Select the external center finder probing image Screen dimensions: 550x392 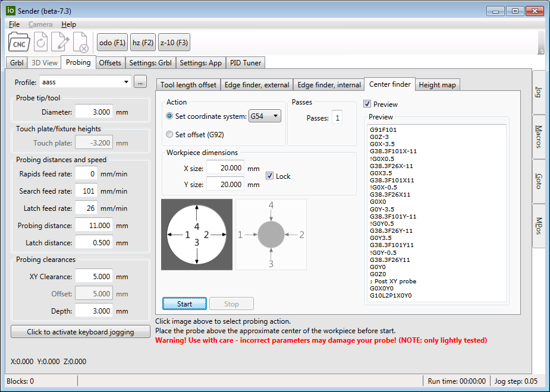(271, 234)
